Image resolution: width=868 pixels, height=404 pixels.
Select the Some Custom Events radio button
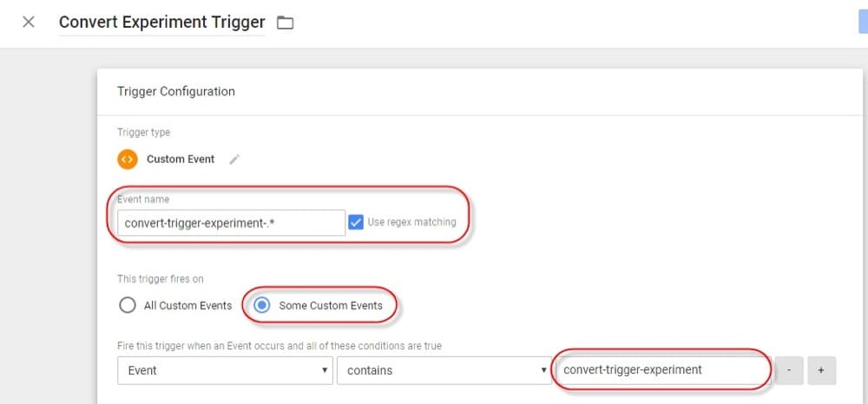(262, 305)
